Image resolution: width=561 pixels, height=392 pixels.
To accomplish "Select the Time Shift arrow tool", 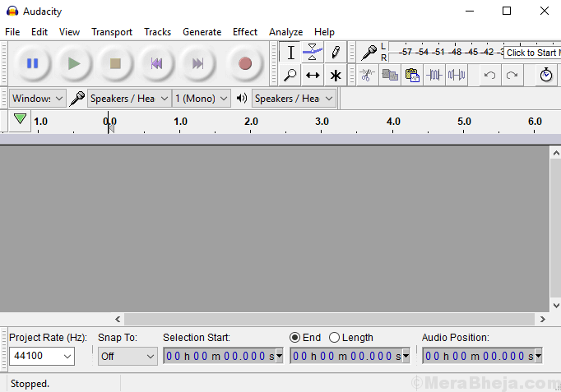I will 313,75.
